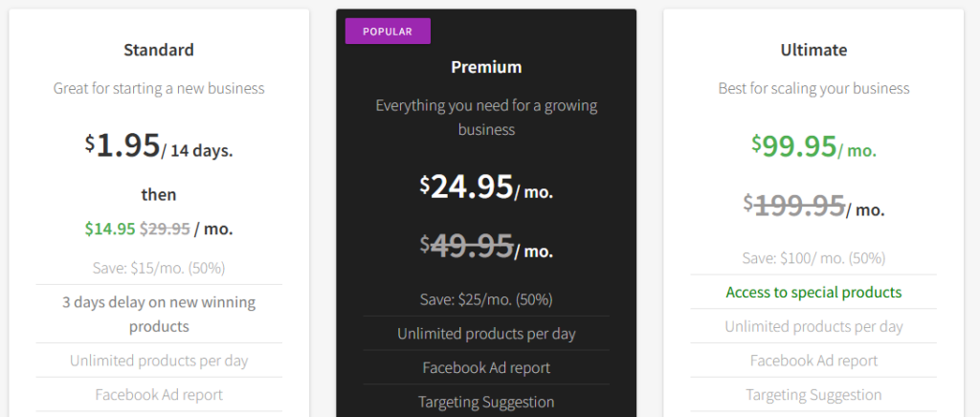This screenshot has height=417, width=980.
Task: Click Premium 'Unlimited products per day' row
Action: 486,334
